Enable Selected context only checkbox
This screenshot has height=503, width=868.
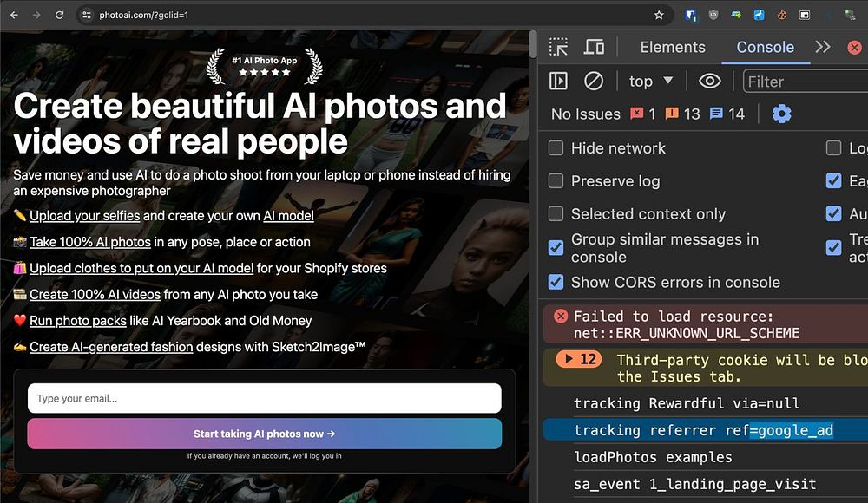point(556,213)
